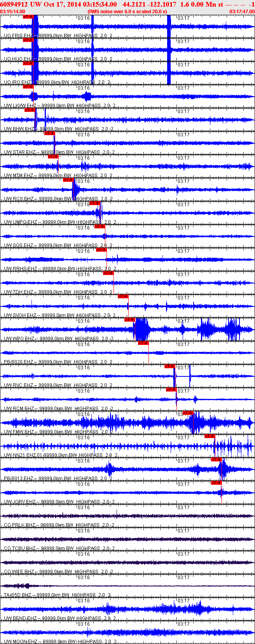Select the pick marker on UW UMPQ trace
The image size is (255, 644).
point(94,203)
